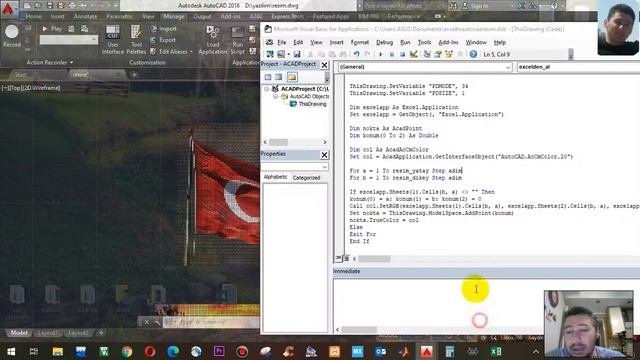Open Excel from the taskbar
640x360 pixels.
pos(496,351)
